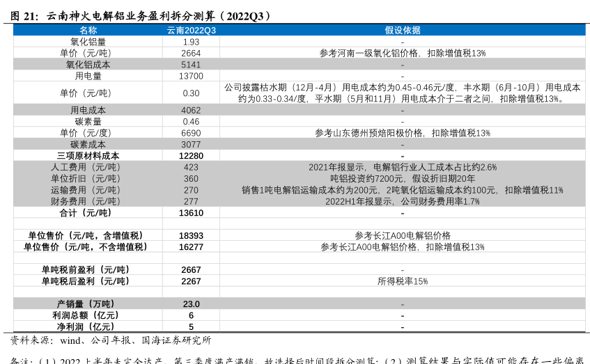The width and height of the screenshot is (590, 364).
Task: Click the value 2664 cell
Action: 191,53
